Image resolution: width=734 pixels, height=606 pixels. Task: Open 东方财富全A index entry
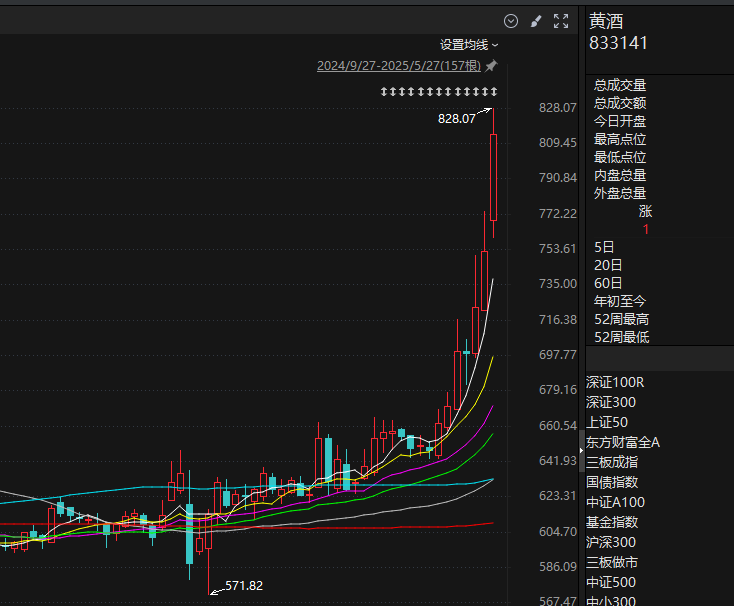click(623, 442)
